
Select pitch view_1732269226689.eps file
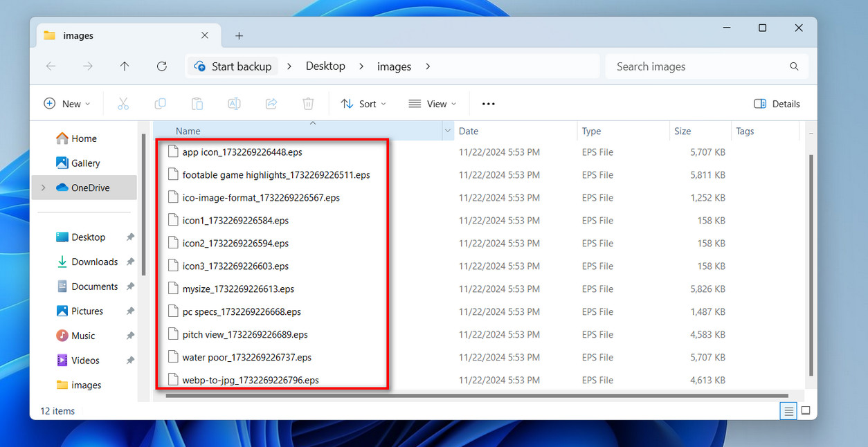pos(238,335)
